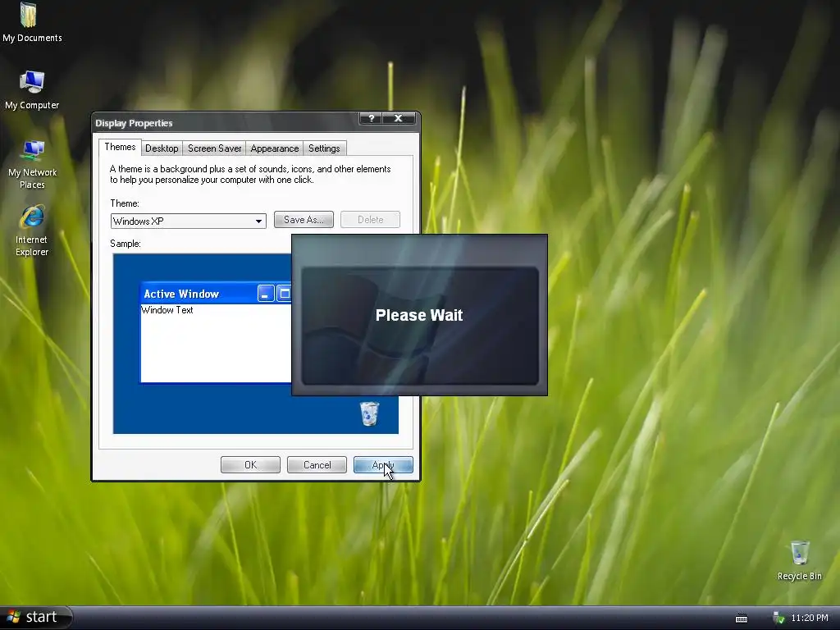Go to the Settings tab
Viewport: 840px width, 630px height.
pos(324,148)
